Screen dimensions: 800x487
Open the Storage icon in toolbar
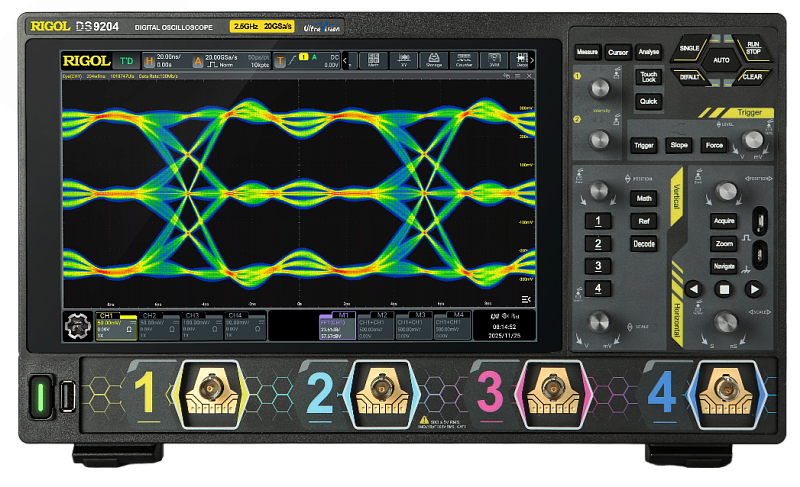coord(434,60)
